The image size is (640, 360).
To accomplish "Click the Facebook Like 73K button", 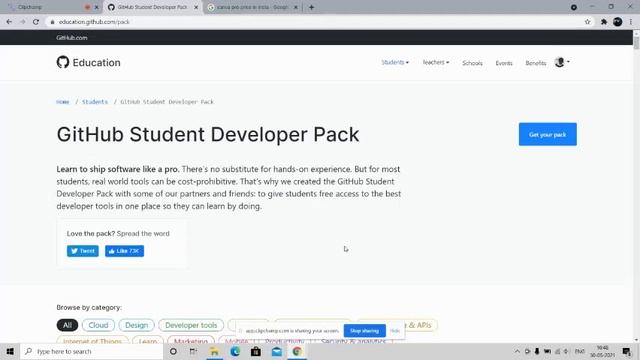I will coord(124,251).
